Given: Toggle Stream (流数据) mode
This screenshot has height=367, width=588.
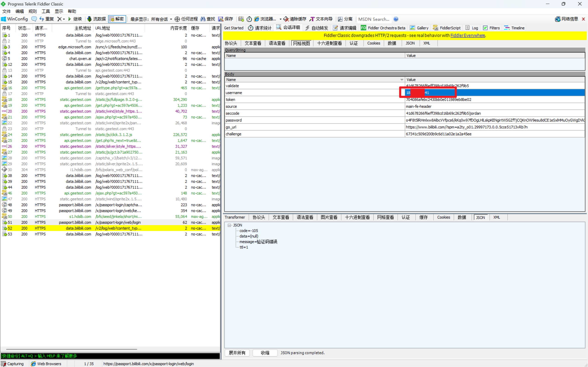Looking at the screenshot, I should (96, 19).
